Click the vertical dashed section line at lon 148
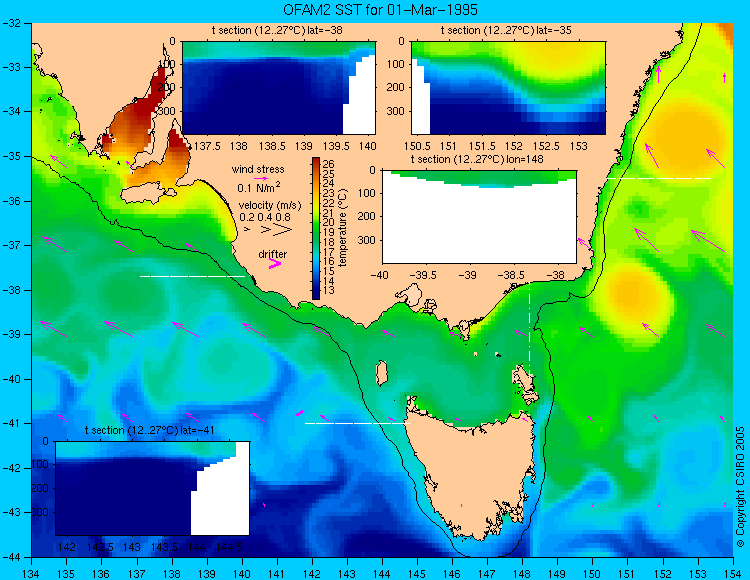750x580 pixels. [529, 330]
